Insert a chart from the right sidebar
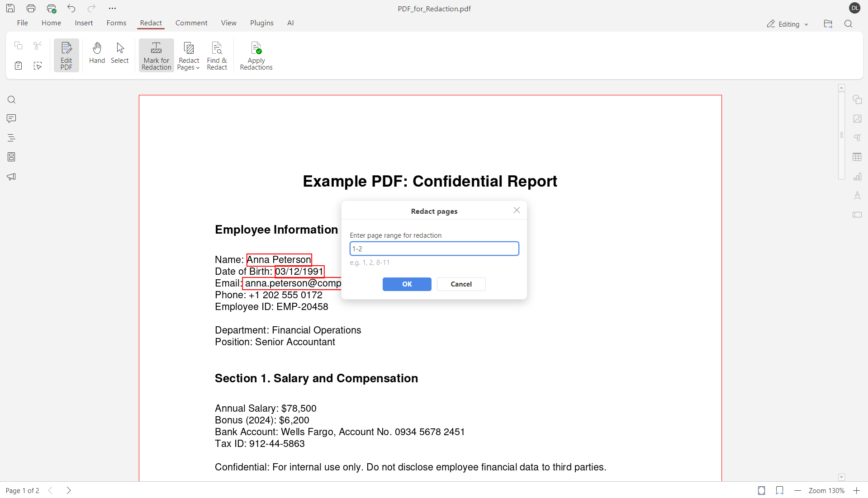The height and width of the screenshot is (498, 868). 858,176
